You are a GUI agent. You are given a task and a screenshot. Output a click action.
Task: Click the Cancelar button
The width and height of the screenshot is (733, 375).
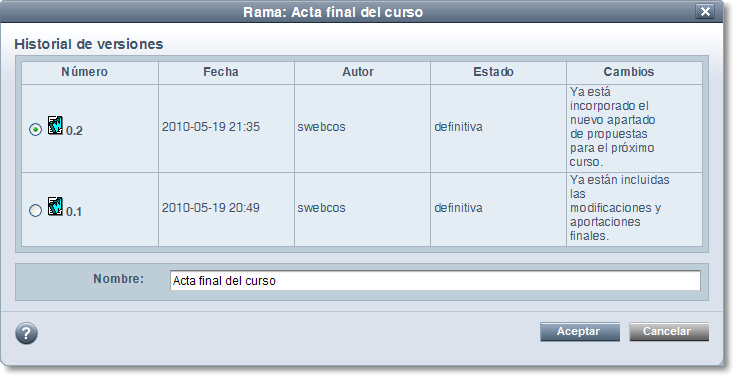pos(669,332)
